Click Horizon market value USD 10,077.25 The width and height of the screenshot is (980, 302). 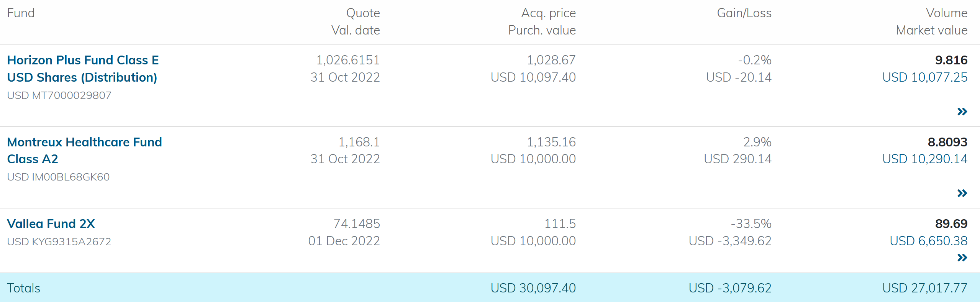click(924, 77)
